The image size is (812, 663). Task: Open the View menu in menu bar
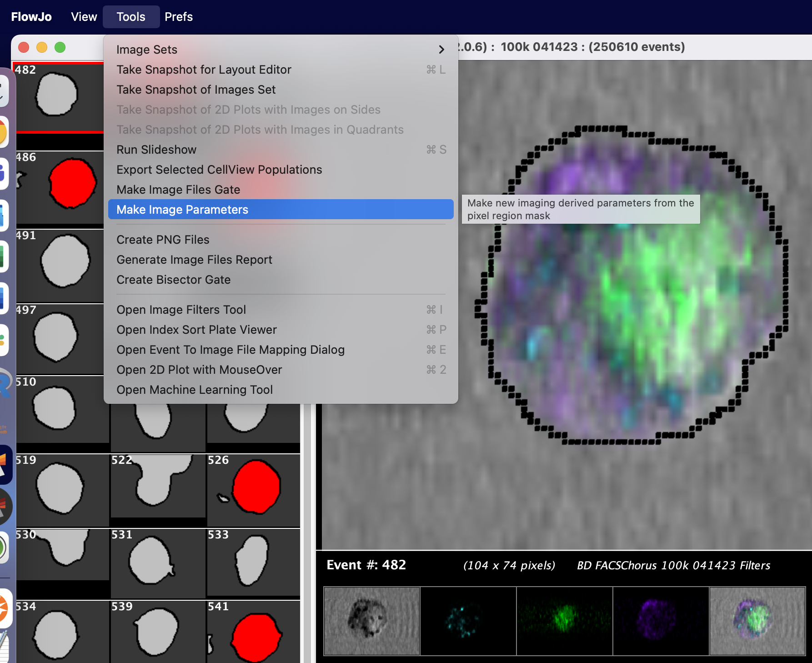(x=84, y=17)
